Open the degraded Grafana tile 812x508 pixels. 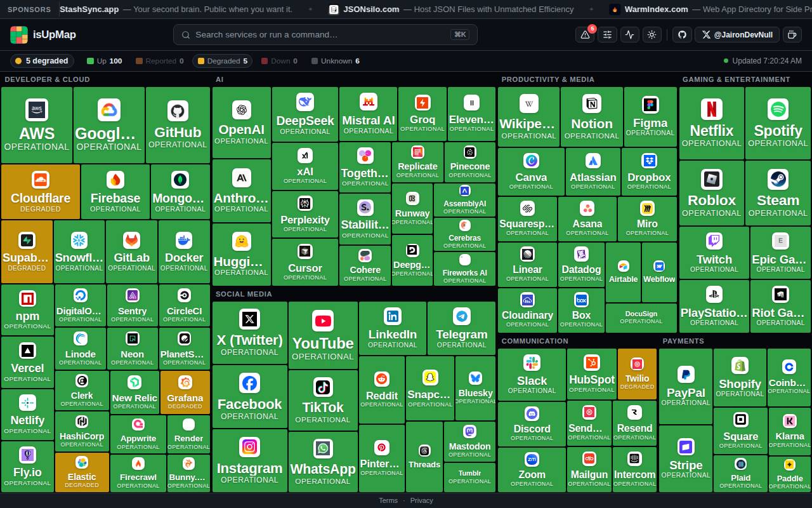coord(185,392)
